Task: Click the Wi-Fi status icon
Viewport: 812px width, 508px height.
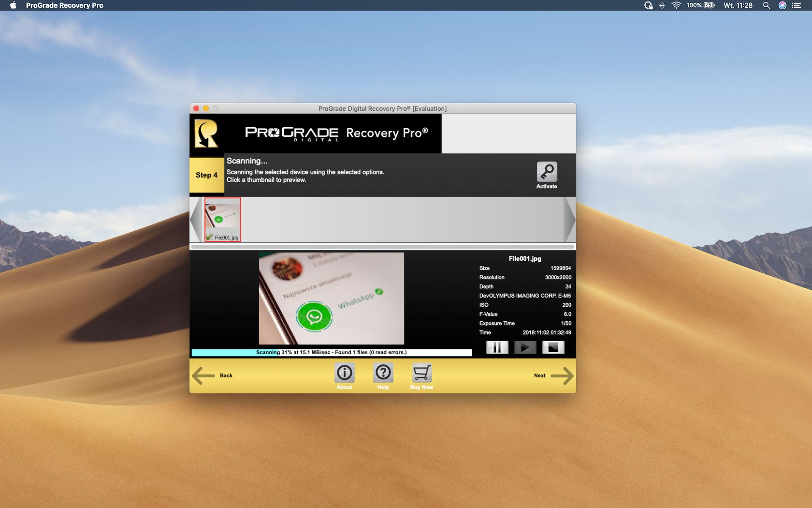Action: pyautogui.click(x=676, y=5)
